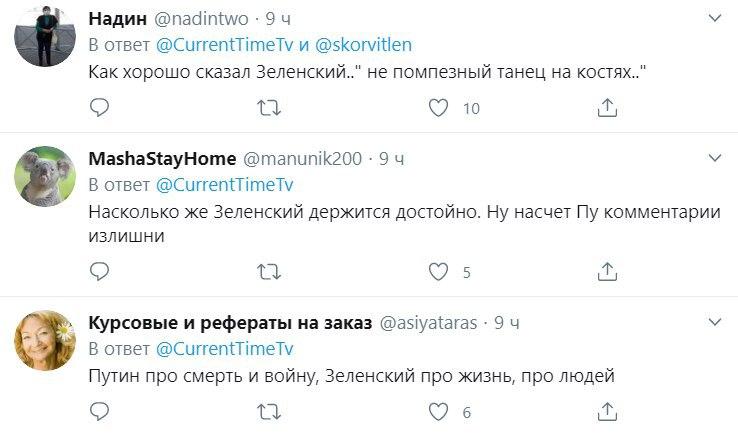The image size is (738, 435).
Task: Share MashaStayHome's tweet
Action: tap(606, 270)
